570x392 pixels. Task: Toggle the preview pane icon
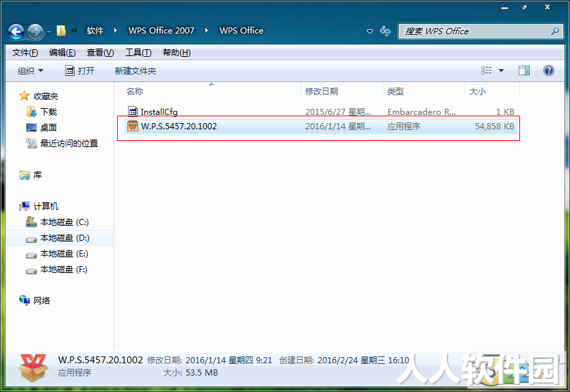click(524, 70)
